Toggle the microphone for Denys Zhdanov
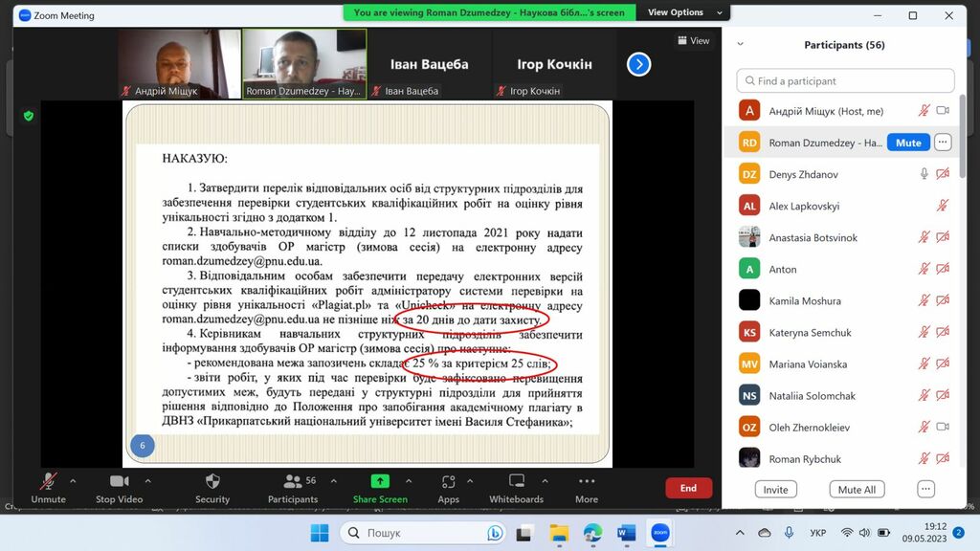The width and height of the screenshot is (980, 551). point(924,174)
